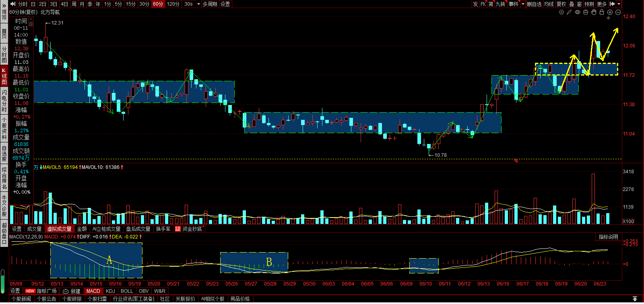Select AI立桩成交量 tab
644x304 pixels.
point(106,229)
